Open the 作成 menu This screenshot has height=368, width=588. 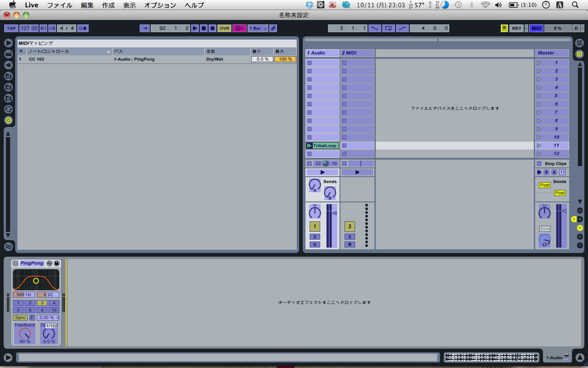click(x=108, y=5)
